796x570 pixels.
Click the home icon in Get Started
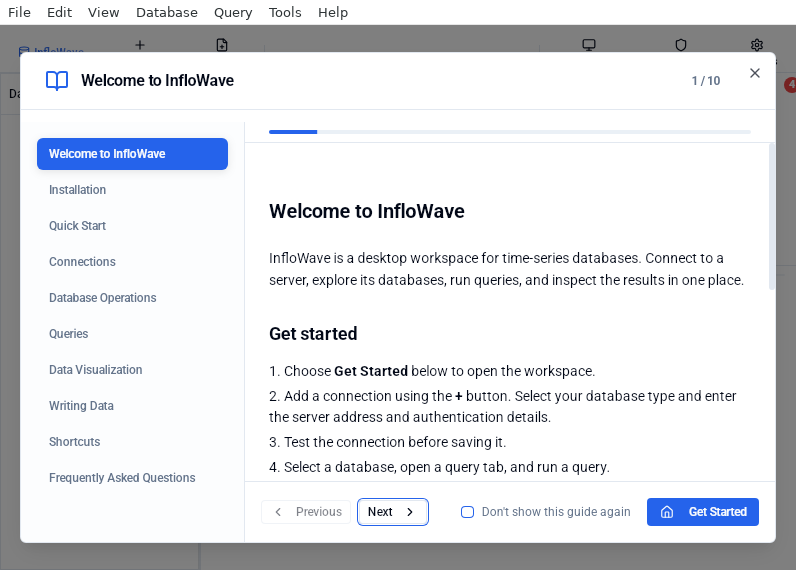[x=667, y=512]
